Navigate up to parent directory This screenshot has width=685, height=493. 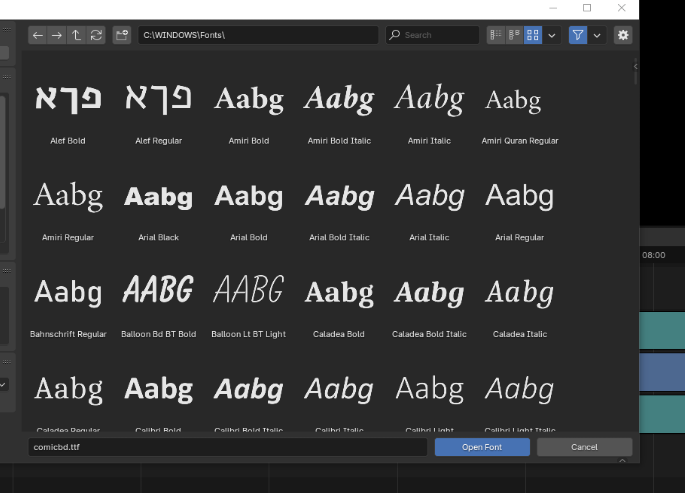76,35
